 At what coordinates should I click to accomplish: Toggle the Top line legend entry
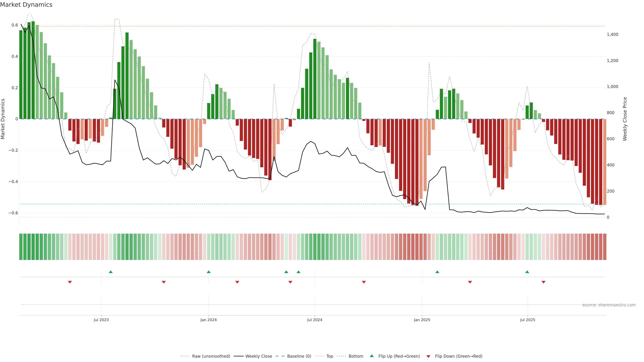pos(330,356)
